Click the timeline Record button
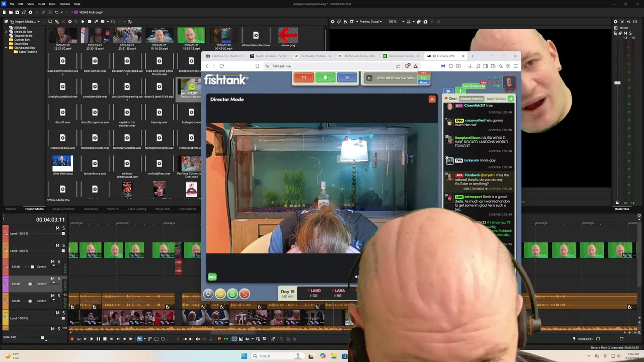This screenshot has height=362, width=644. click(x=72, y=339)
